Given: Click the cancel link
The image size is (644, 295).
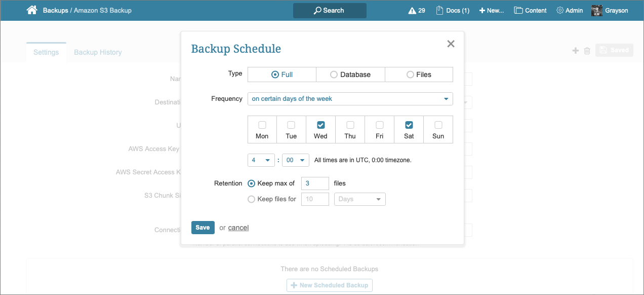Looking at the screenshot, I should pos(238,228).
